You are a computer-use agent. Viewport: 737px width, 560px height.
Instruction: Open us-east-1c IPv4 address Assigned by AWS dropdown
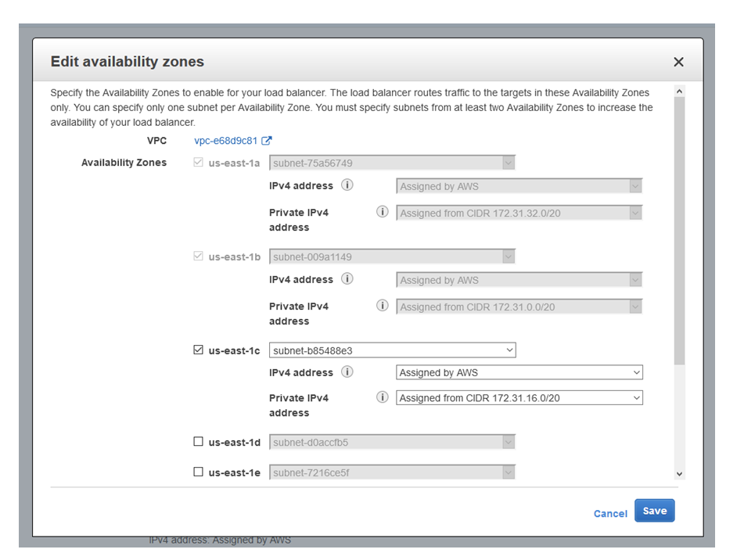point(519,372)
